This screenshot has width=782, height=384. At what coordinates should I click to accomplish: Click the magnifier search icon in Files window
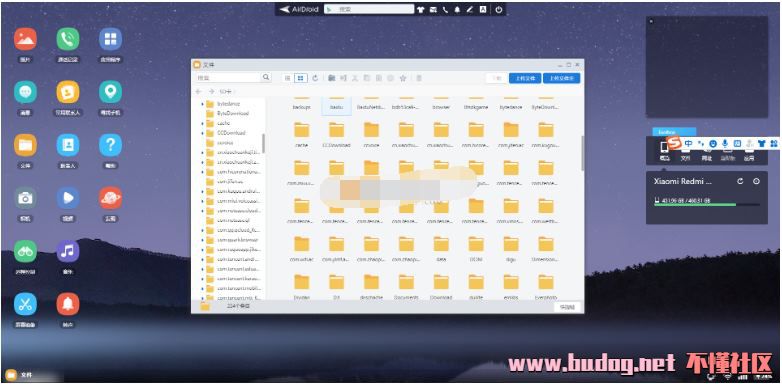(x=266, y=78)
